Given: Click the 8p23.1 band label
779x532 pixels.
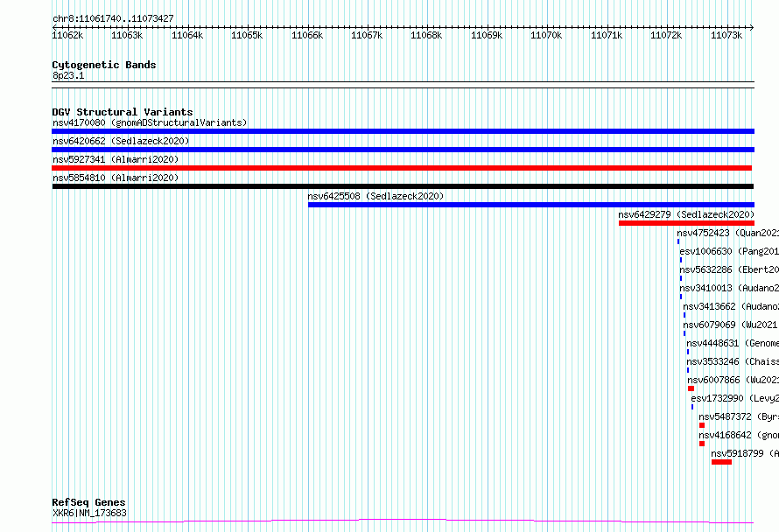Looking at the screenshot, I should point(68,76).
